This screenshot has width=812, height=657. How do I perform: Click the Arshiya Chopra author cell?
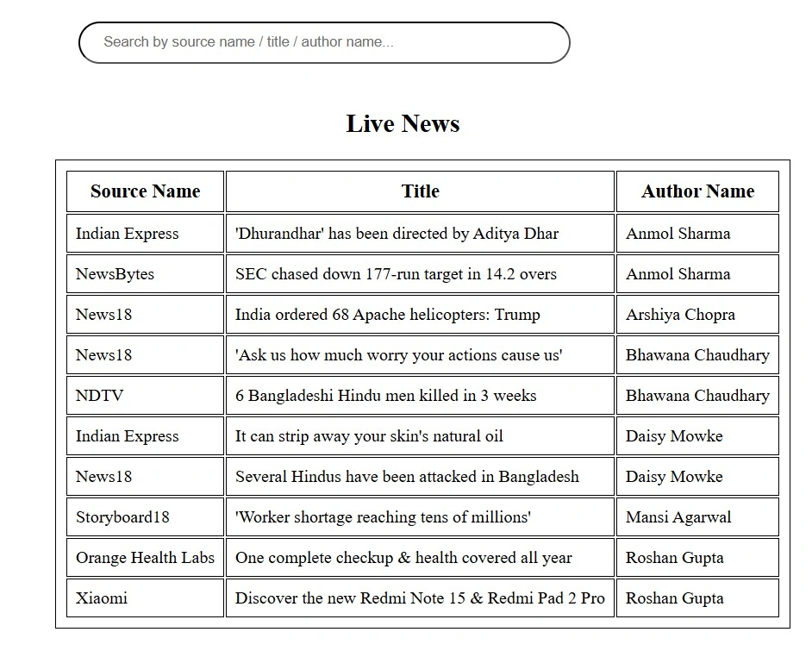697,315
